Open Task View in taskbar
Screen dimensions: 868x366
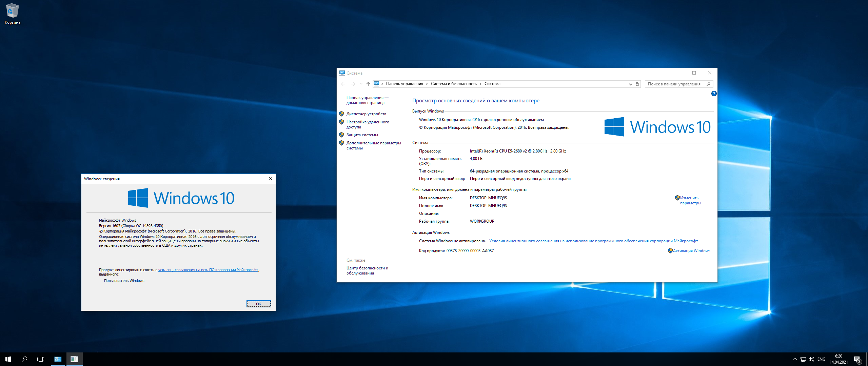[41, 359]
